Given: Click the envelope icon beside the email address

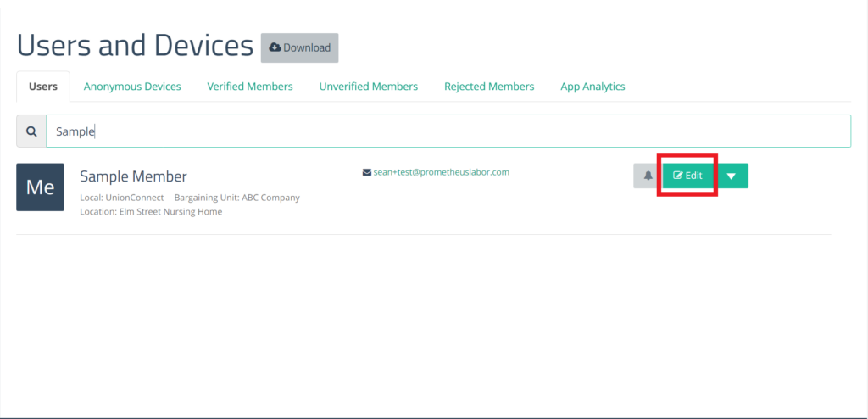Looking at the screenshot, I should pos(366,172).
